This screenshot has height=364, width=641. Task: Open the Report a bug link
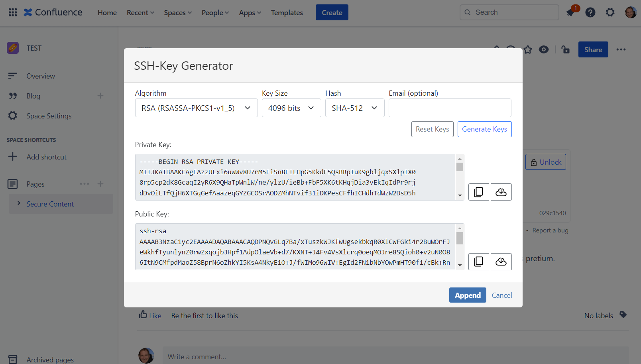550,230
